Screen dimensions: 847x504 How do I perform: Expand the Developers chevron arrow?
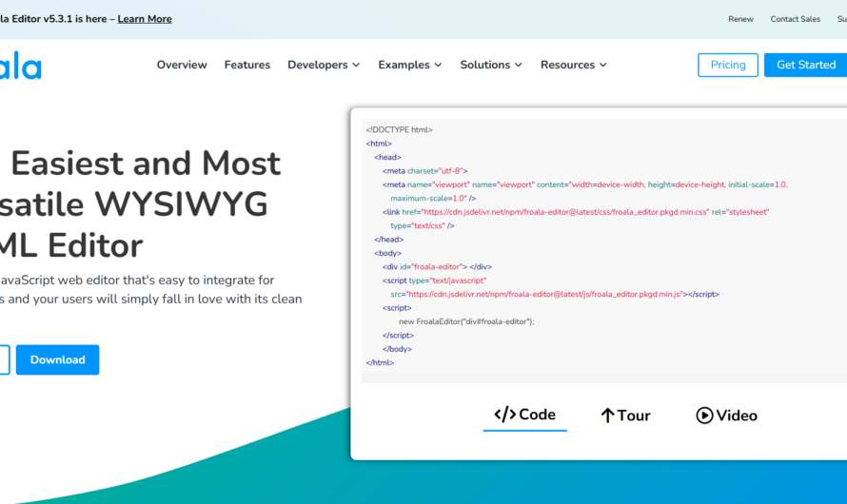(x=356, y=65)
